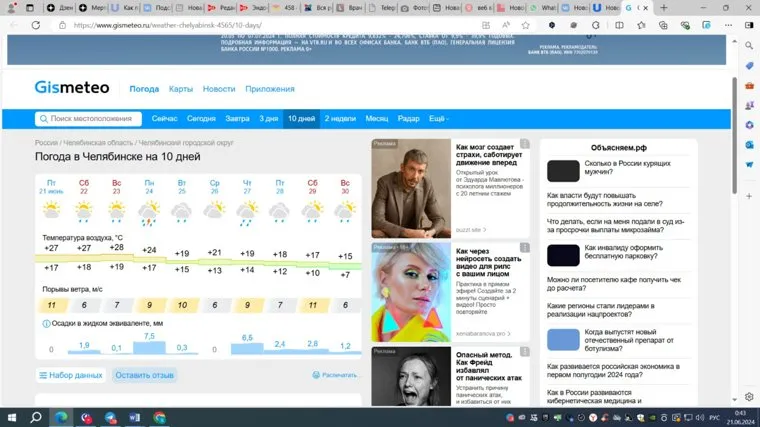Click the Gismeteo logo

(72, 88)
